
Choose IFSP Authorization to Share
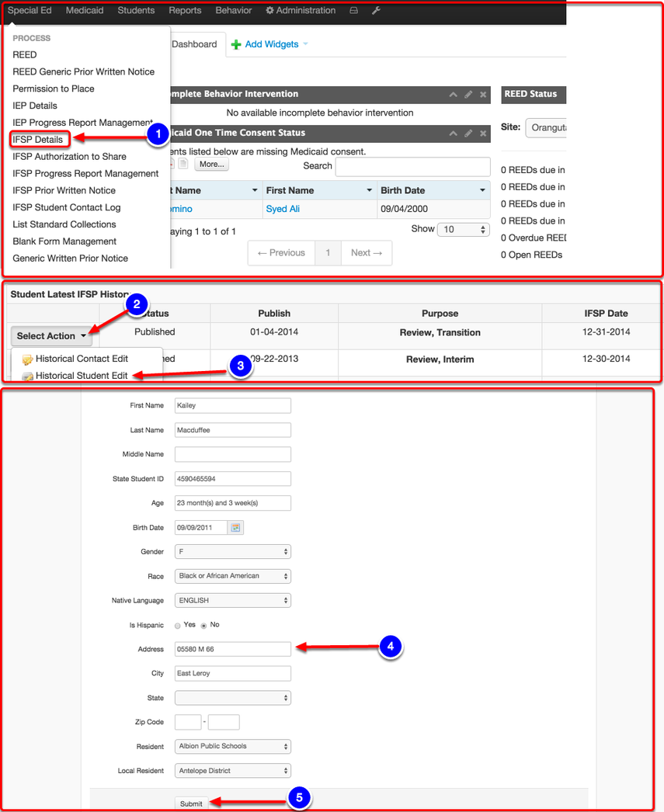[x=69, y=157]
